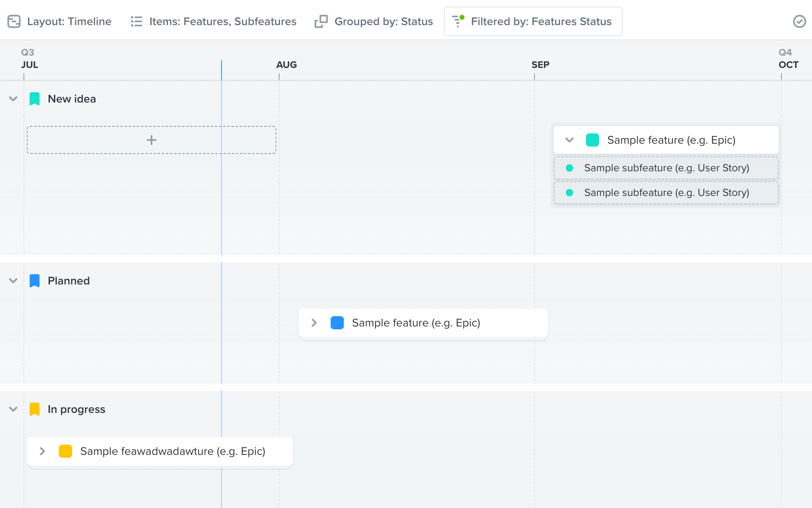The width and height of the screenshot is (812, 508).
Task: Click the SEP month marker
Action: pyautogui.click(x=540, y=65)
